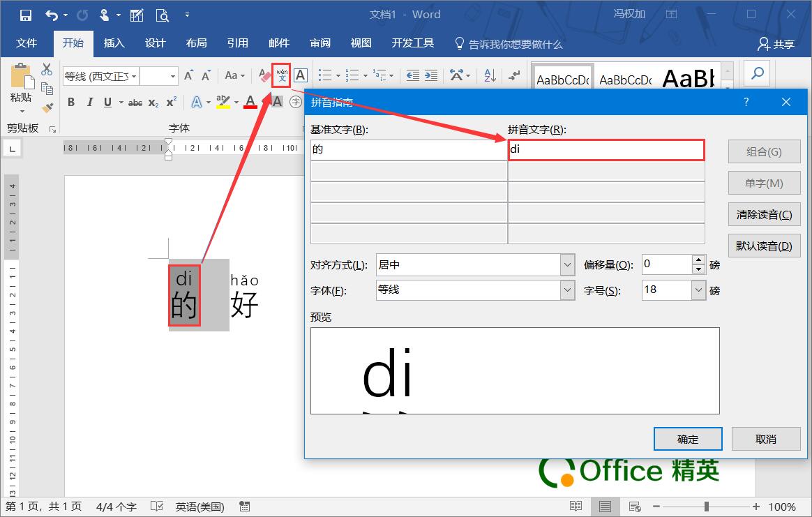Screen dimensions: 812x517
Task: Click the 拼音文字 input containing di
Action: point(606,149)
